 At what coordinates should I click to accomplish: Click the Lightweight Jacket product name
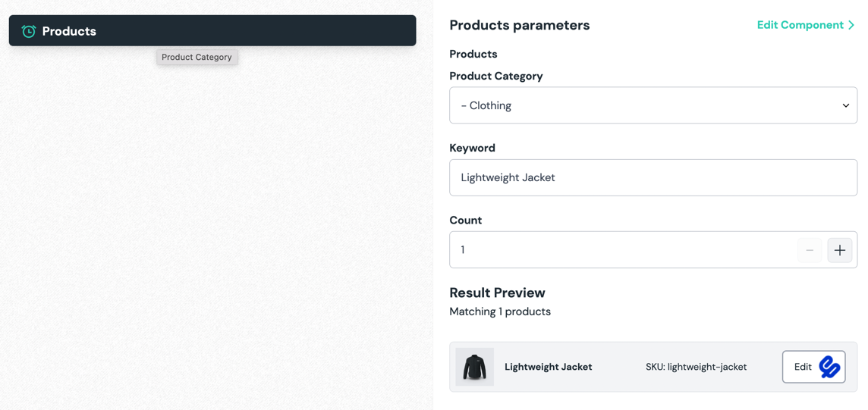548,367
